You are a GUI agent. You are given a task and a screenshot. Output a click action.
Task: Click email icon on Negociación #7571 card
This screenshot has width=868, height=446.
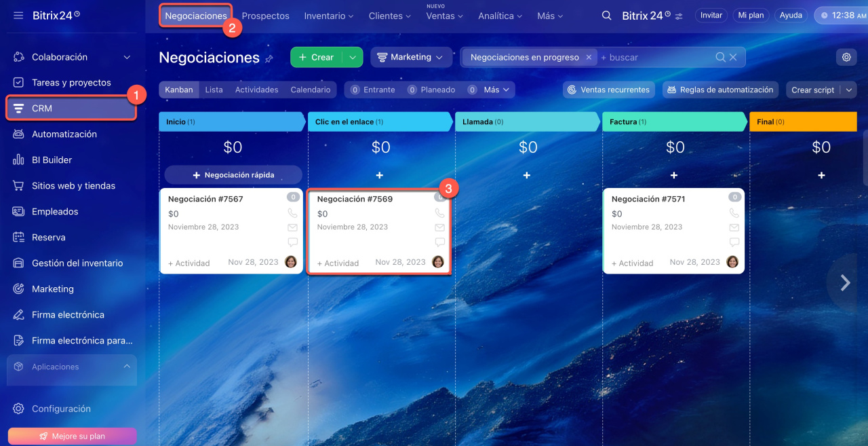734,227
